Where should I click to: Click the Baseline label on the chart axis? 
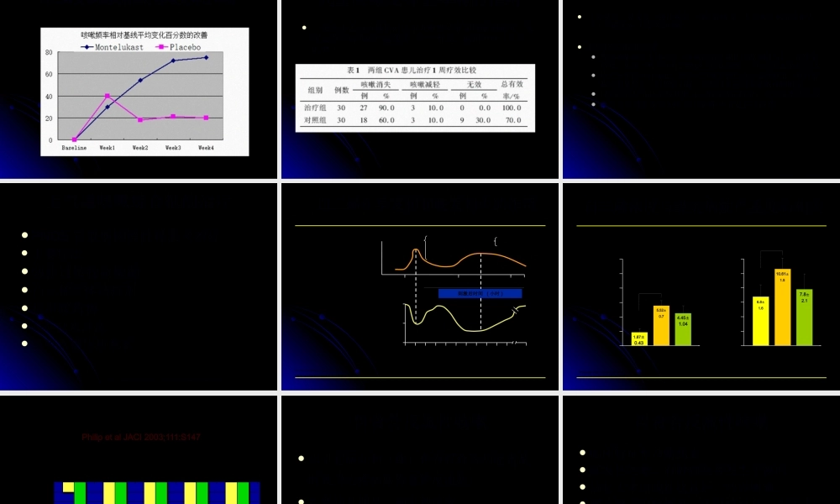tap(74, 148)
